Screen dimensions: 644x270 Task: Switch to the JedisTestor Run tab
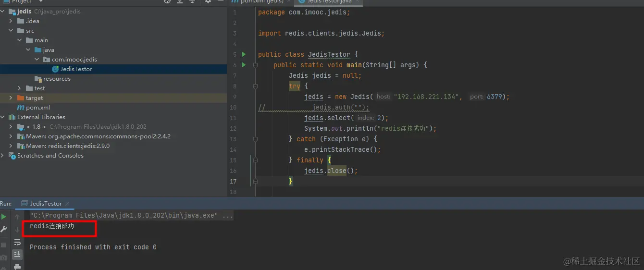(x=46, y=204)
